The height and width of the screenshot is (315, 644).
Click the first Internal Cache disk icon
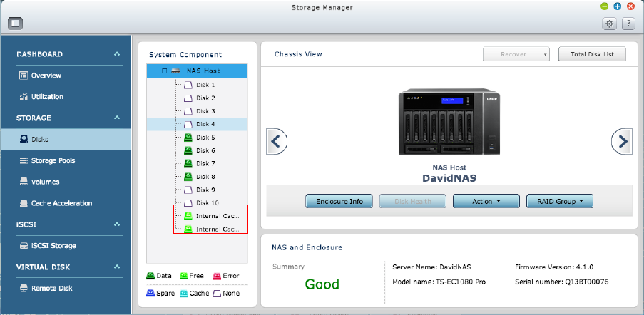point(188,216)
